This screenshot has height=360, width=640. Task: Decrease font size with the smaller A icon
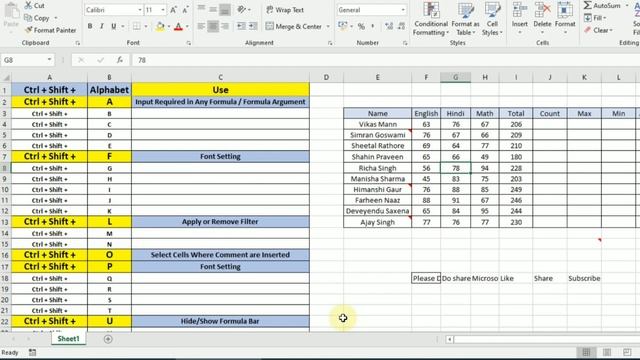pos(185,10)
